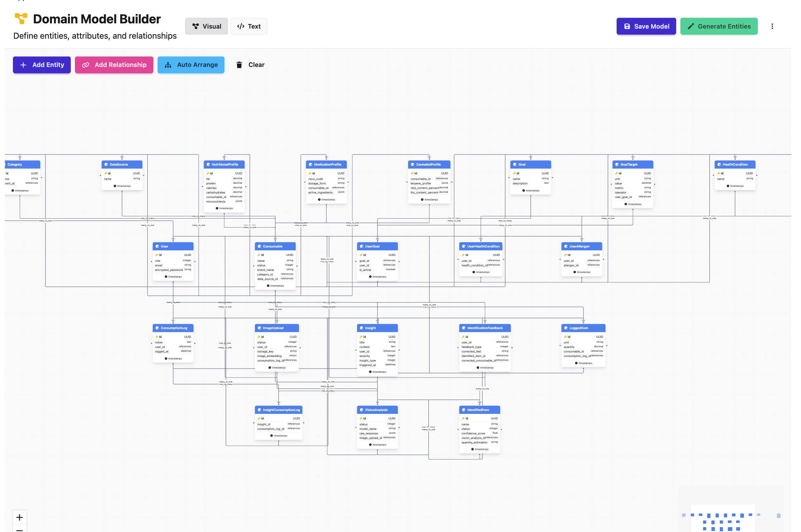Click the entity icon in Consumable's header

pyautogui.click(x=259, y=246)
